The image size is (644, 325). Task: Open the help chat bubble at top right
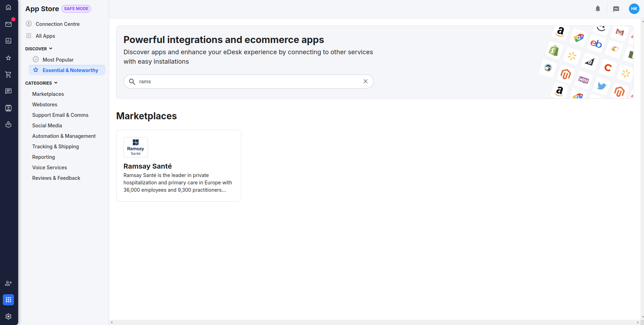point(616,9)
